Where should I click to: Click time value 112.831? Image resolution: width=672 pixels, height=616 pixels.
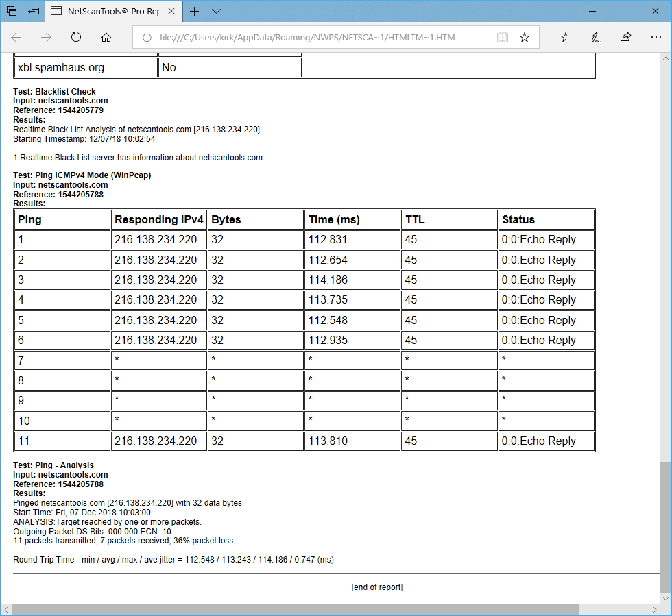[328, 239]
